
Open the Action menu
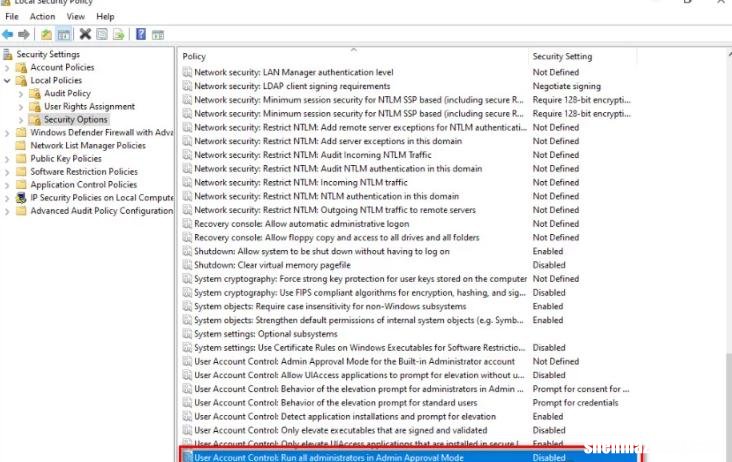pyautogui.click(x=42, y=16)
